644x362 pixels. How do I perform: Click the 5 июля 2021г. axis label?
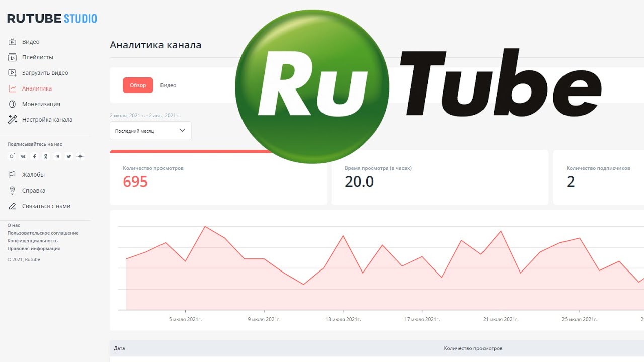(x=185, y=319)
